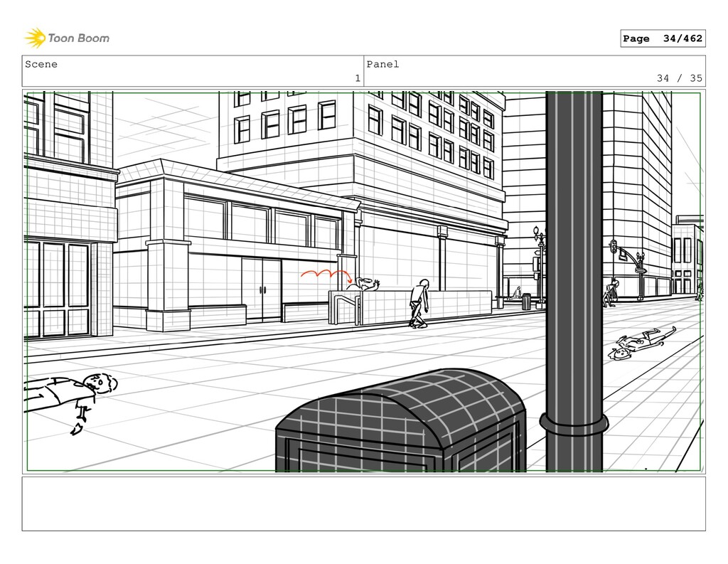728x564 pixels.
Task: Click the Scene label
Action: click(x=41, y=64)
